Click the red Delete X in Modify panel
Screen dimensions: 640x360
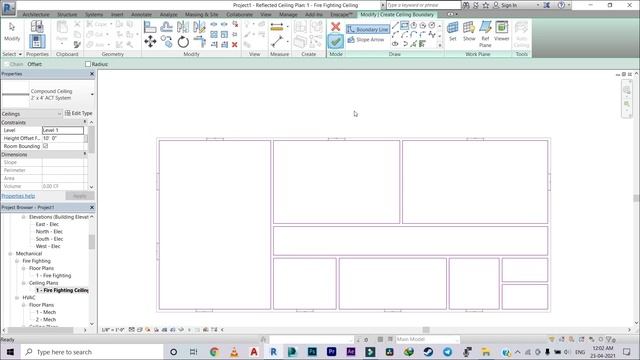[x=235, y=44]
